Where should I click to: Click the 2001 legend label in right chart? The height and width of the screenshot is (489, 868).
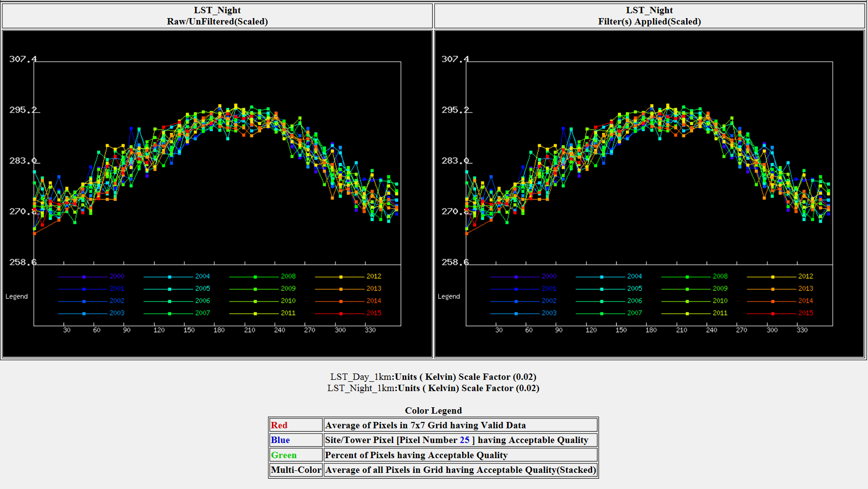coord(549,289)
